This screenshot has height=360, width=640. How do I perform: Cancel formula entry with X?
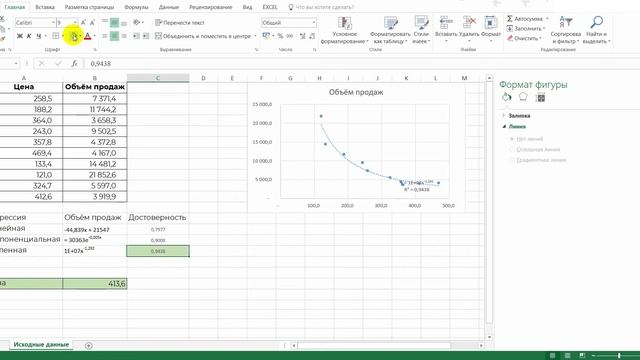(41, 64)
